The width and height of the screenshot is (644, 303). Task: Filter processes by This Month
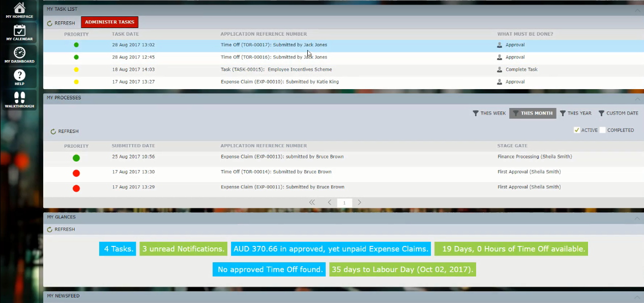tap(533, 113)
